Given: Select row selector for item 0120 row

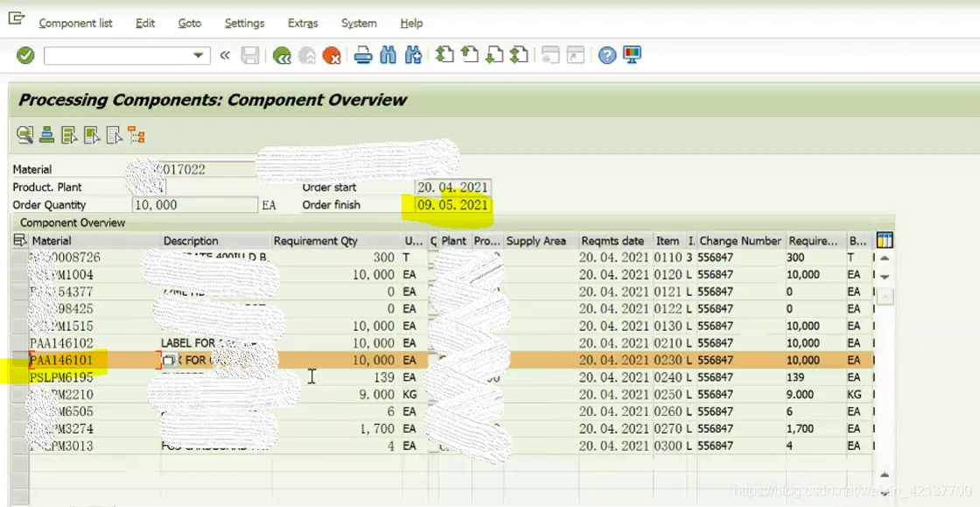Looking at the screenshot, I should coord(20,274).
